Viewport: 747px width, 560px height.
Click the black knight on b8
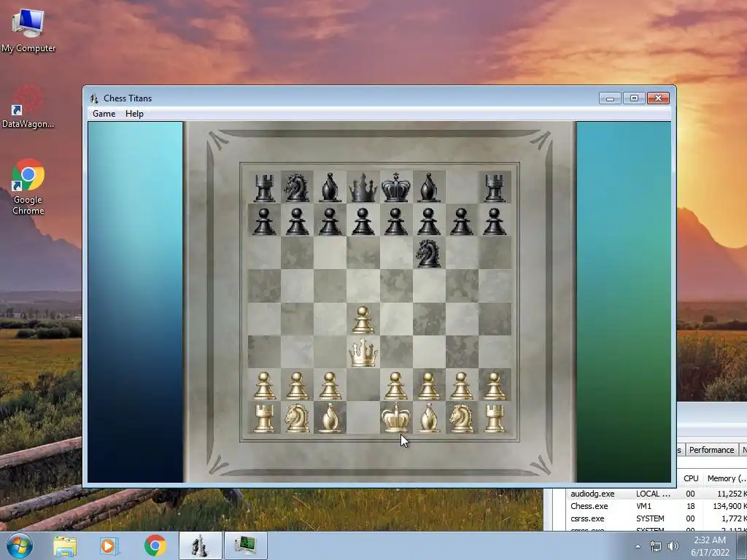click(x=296, y=187)
